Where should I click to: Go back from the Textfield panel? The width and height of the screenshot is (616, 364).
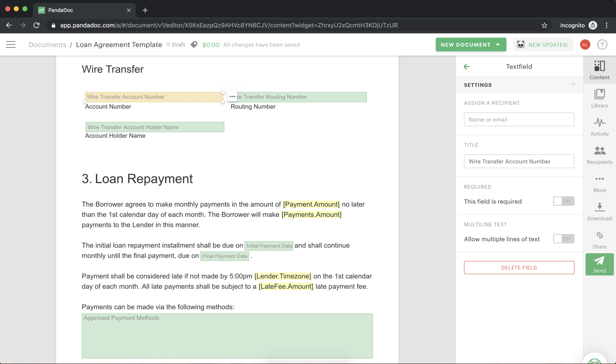(467, 66)
